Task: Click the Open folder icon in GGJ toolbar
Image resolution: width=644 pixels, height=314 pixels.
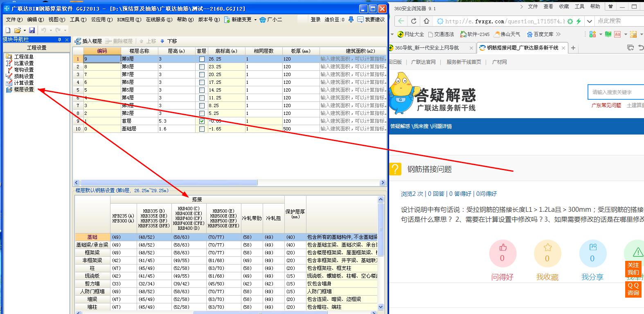Action: pos(17,30)
